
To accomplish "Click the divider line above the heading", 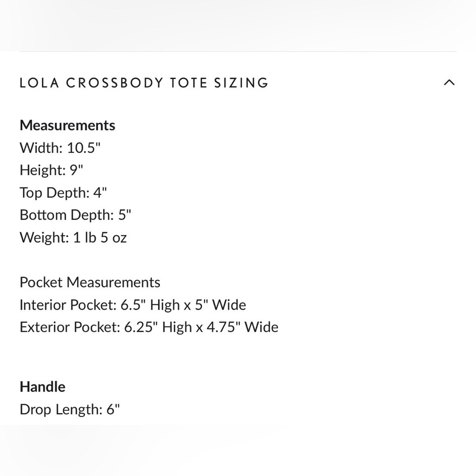I will [x=238, y=52].
